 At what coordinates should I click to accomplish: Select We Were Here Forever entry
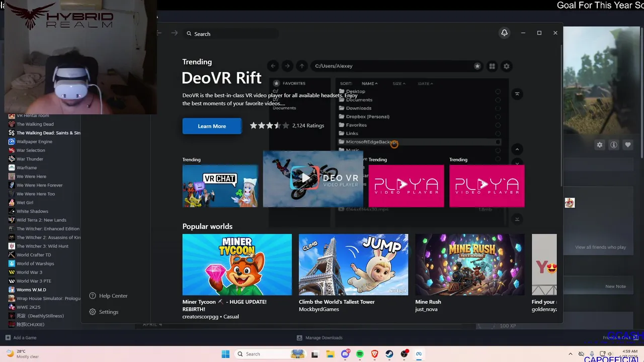tap(39, 185)
